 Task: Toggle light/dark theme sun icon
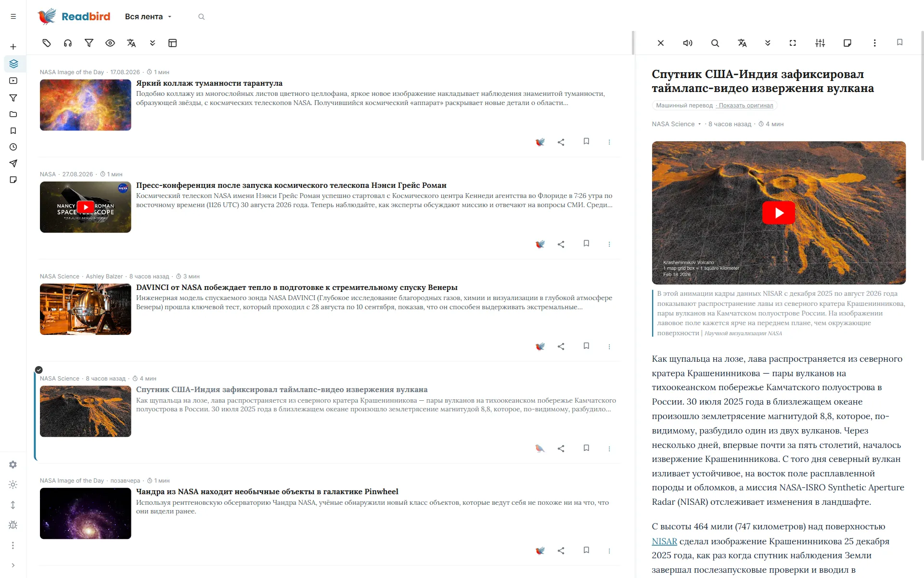(13, 485)
